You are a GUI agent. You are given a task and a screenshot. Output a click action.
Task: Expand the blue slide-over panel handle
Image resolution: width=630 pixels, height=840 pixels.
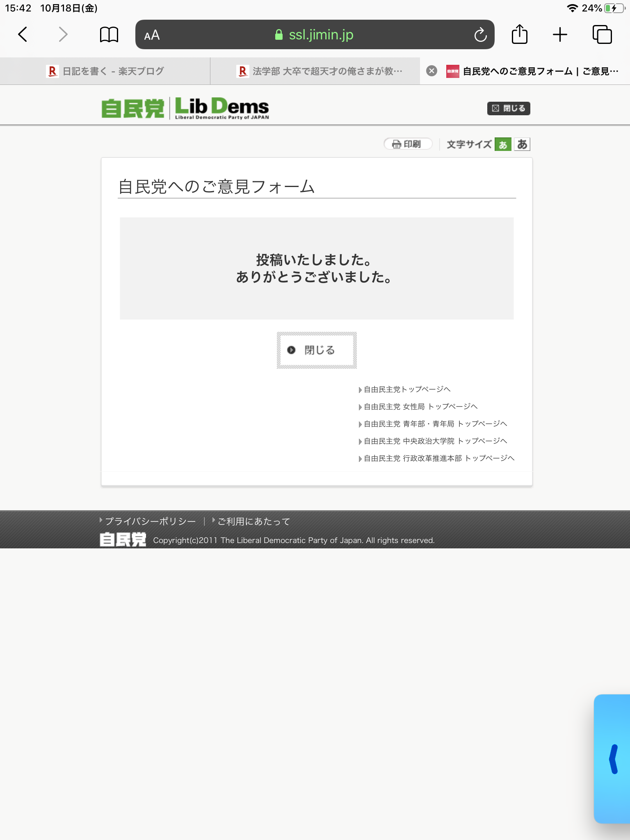(x=613, y=759)
